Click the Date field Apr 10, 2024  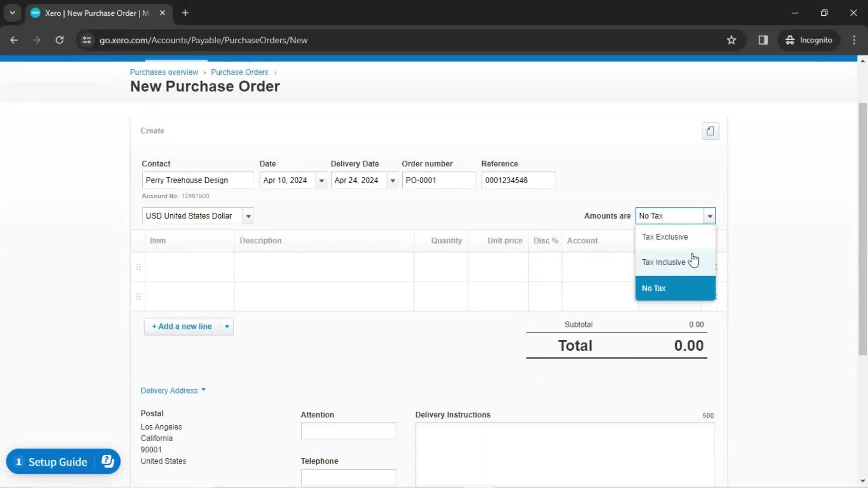point(288,180)
